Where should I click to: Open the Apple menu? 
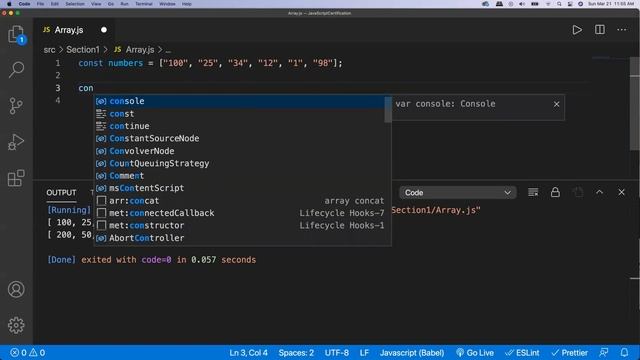[9, 4]
